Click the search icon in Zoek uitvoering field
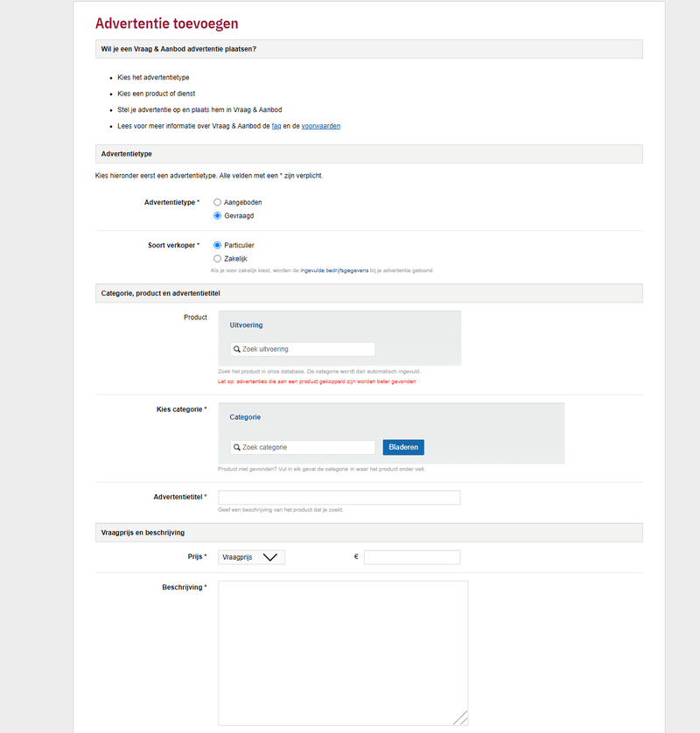700x733 pixels. point(237,349)
